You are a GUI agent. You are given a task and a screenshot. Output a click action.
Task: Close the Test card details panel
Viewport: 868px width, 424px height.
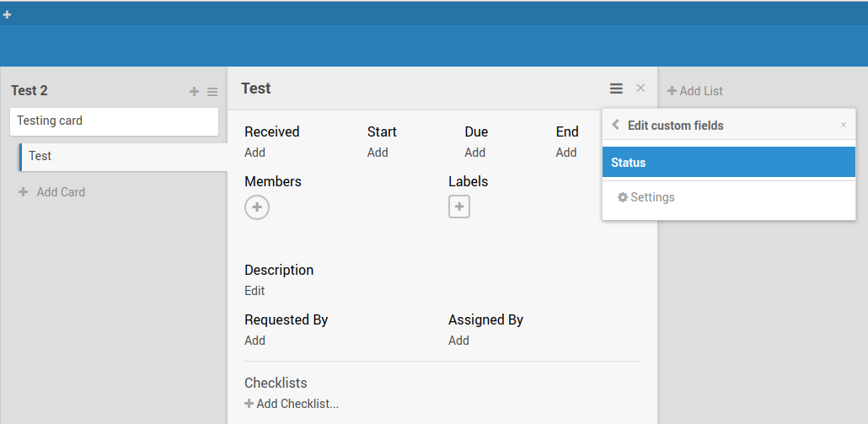pos(640,89)
